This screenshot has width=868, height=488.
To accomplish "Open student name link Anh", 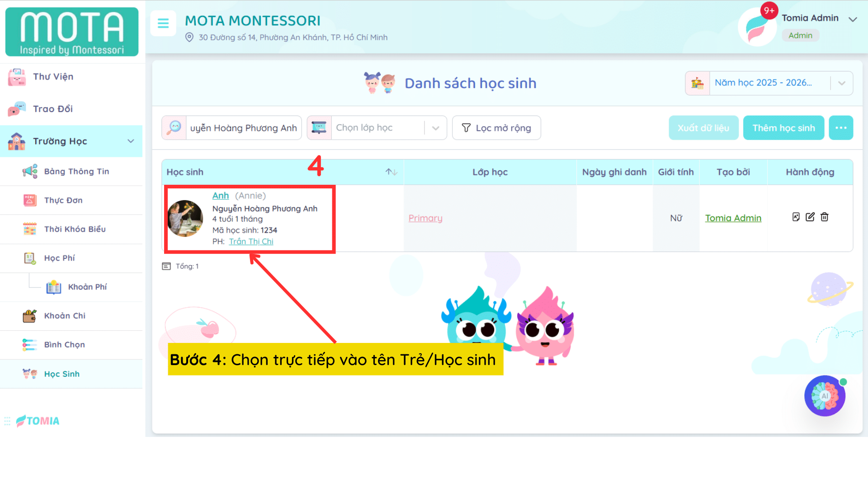I will (x=220, y=196).
